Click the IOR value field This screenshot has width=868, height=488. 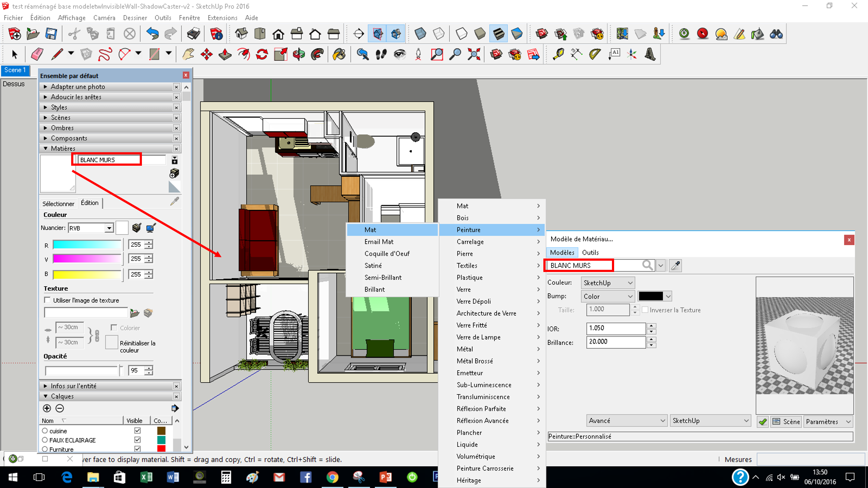tap(616, 328)
